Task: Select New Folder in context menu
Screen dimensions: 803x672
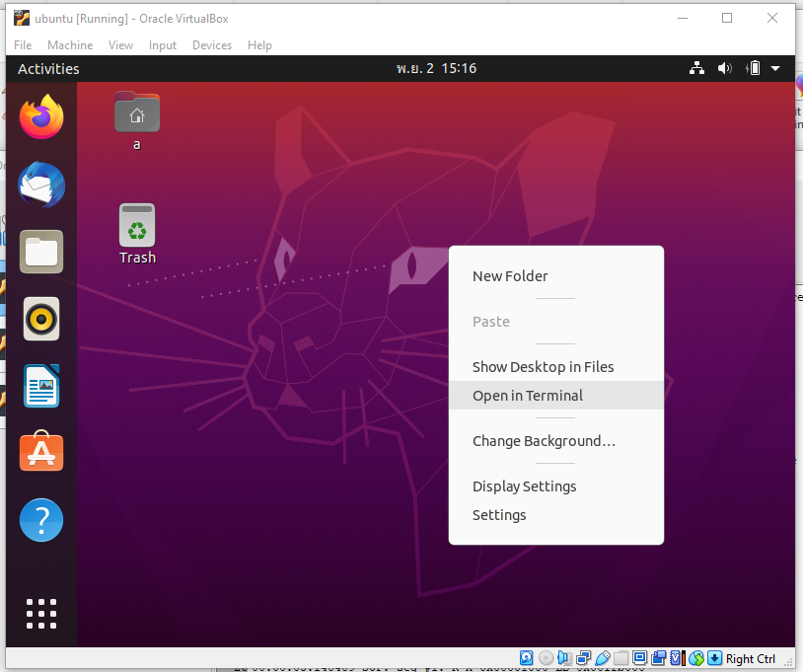Action: pyautogui.click(x=510, y=276)
